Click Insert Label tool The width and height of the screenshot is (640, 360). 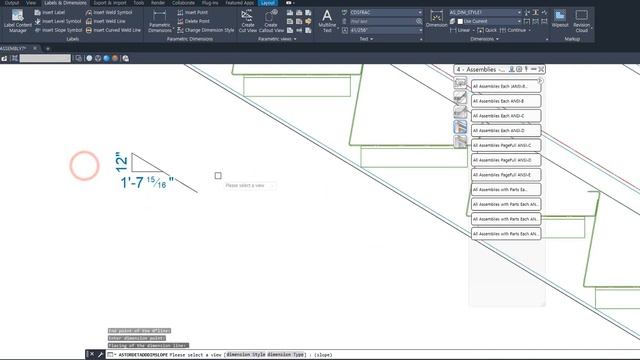pyautogui.click(x=49, y=12)
